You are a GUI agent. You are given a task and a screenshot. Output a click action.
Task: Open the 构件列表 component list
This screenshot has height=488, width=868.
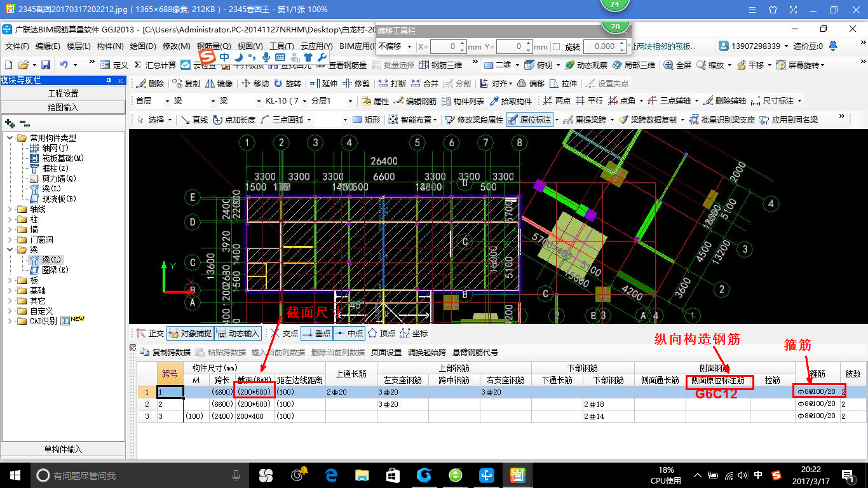click(463, 101)
